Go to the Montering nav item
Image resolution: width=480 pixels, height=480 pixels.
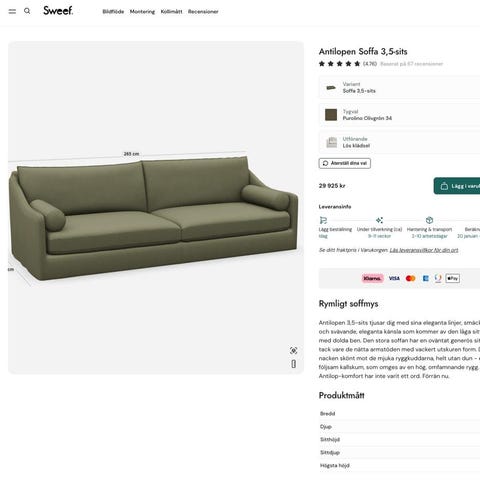pos(142,12)
